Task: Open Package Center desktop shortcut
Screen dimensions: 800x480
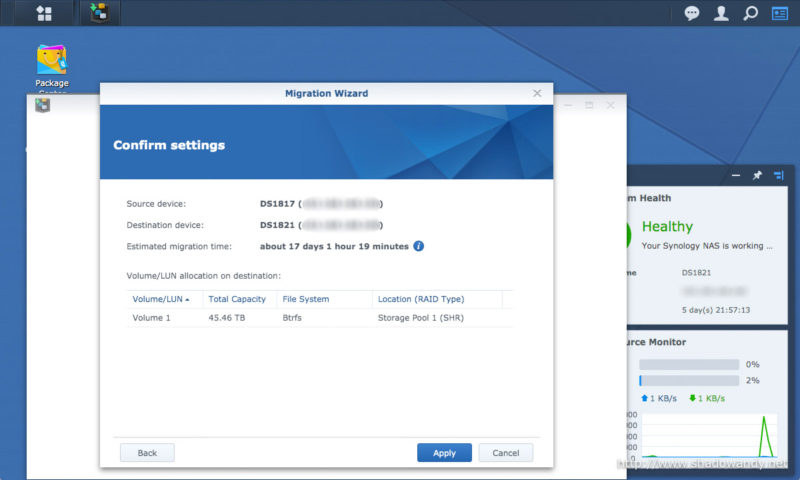Action: click(52, 64)
